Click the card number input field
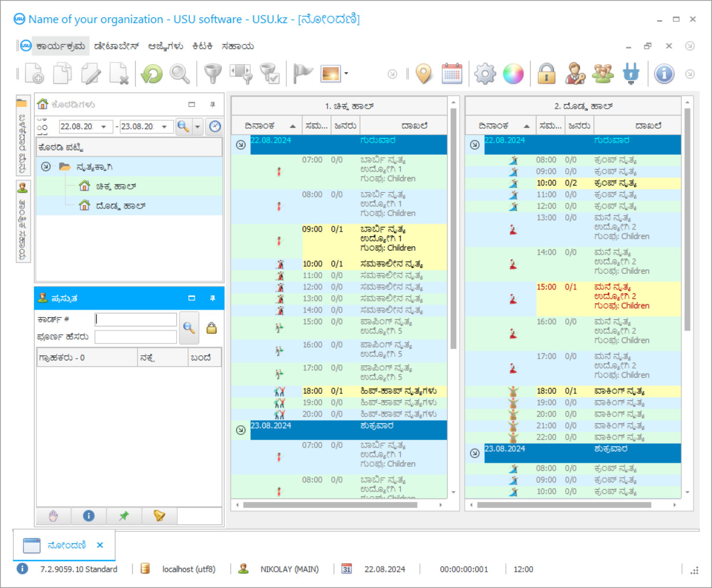 (136, 319)
